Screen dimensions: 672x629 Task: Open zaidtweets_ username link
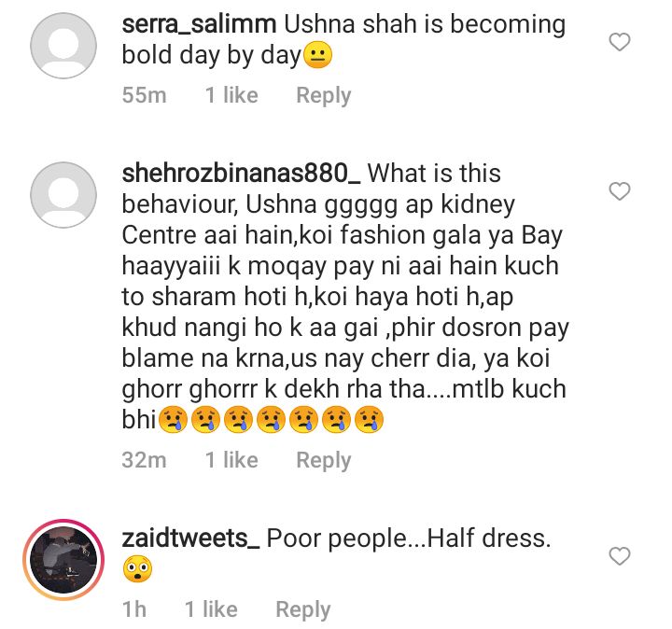tap(190, 538)
